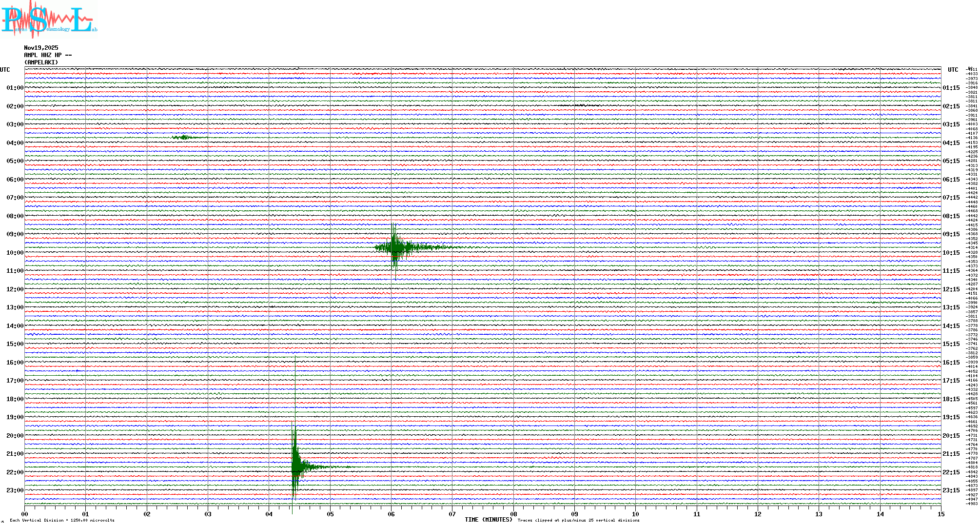The image size is (980, 527).
Task: Click the traces clipped footer note
Action: (x=578, y=520)
